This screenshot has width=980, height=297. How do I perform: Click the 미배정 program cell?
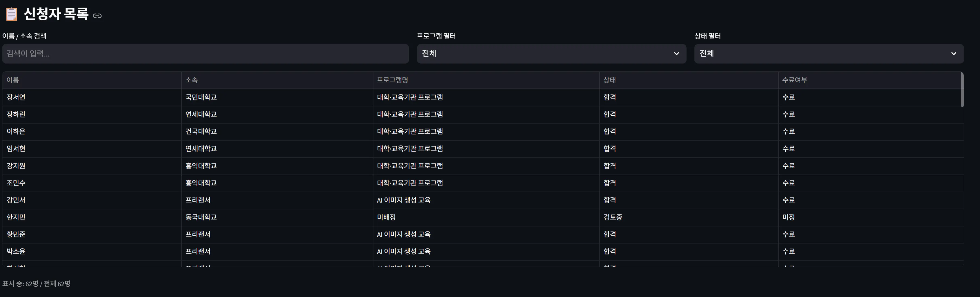pyautogui.click(x=386, y=217)
